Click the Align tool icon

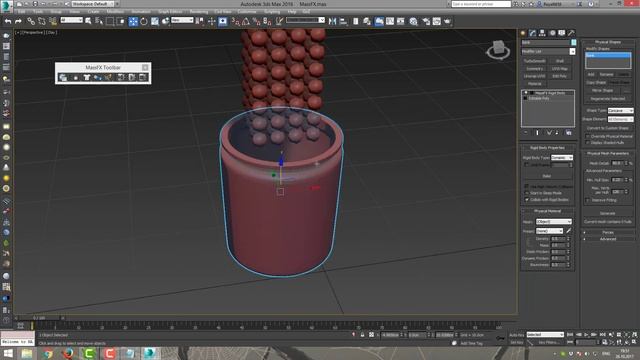(x=343, y=21)
